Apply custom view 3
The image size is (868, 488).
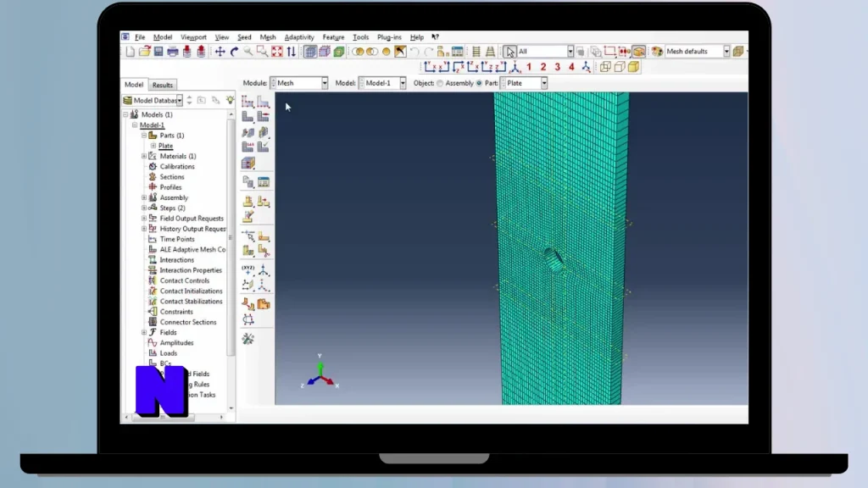coord(558,67)
